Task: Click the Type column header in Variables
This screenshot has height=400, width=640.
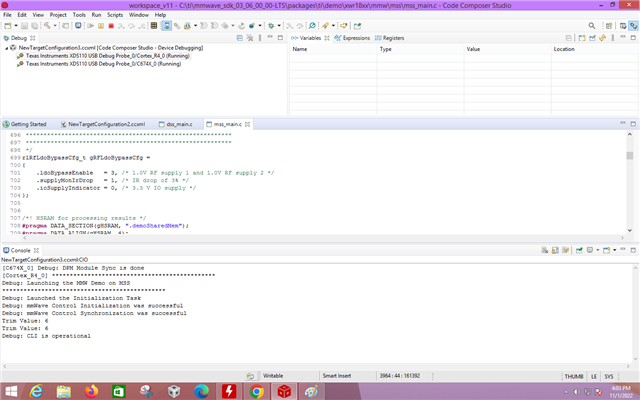Action: (x=420, y=49)
